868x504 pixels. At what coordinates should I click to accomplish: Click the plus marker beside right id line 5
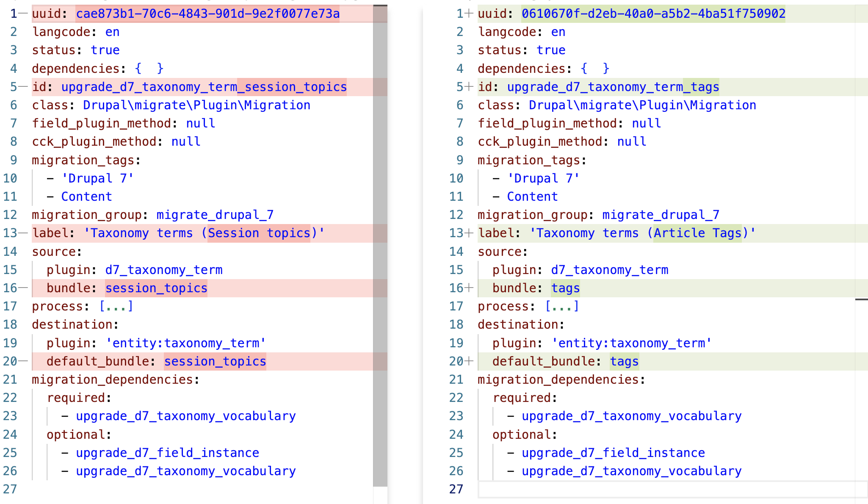pyautogui.click(x=469, y=87)
